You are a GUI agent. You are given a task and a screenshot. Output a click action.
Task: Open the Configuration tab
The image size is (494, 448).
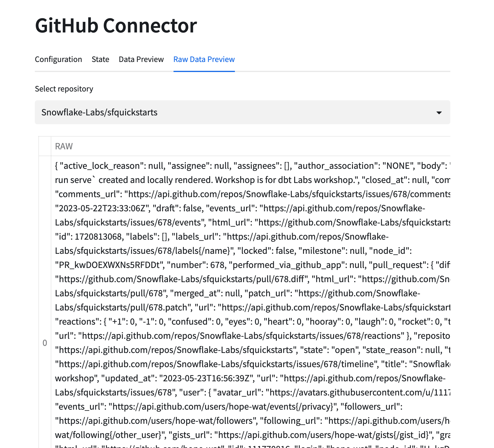click(58, 59)
